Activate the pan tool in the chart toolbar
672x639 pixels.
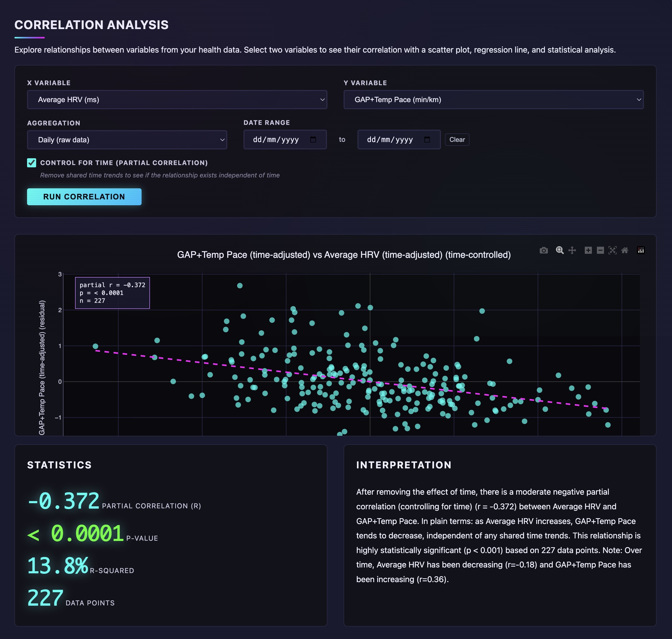(x=572, y=250)
